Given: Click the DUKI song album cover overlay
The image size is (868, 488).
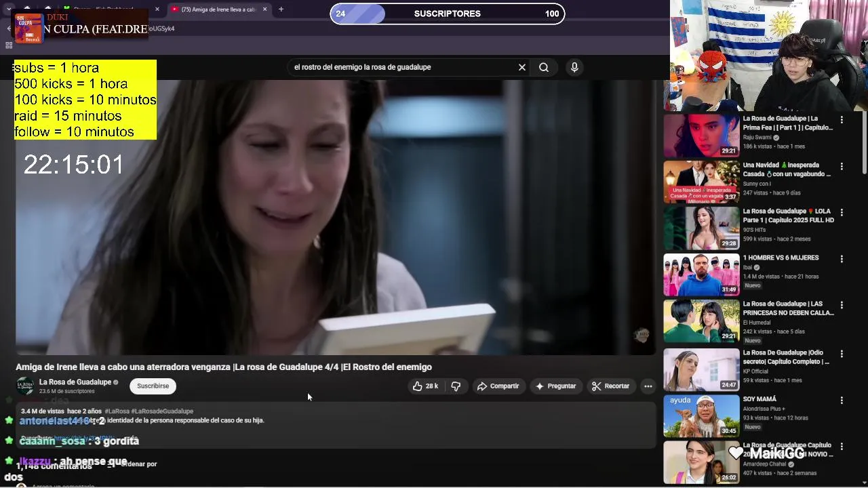Looking at the screenshot, I should [28, 28].
